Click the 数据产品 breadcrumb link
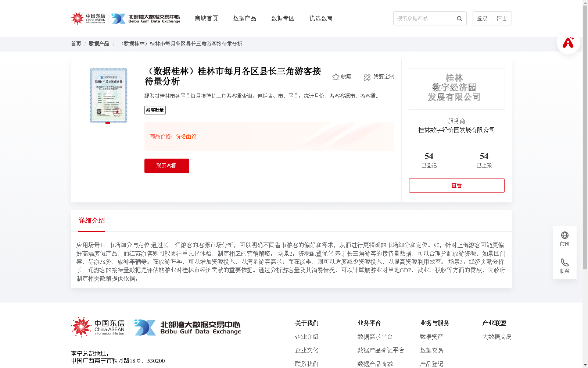This screenshot has height=368, width=588. 99,44
